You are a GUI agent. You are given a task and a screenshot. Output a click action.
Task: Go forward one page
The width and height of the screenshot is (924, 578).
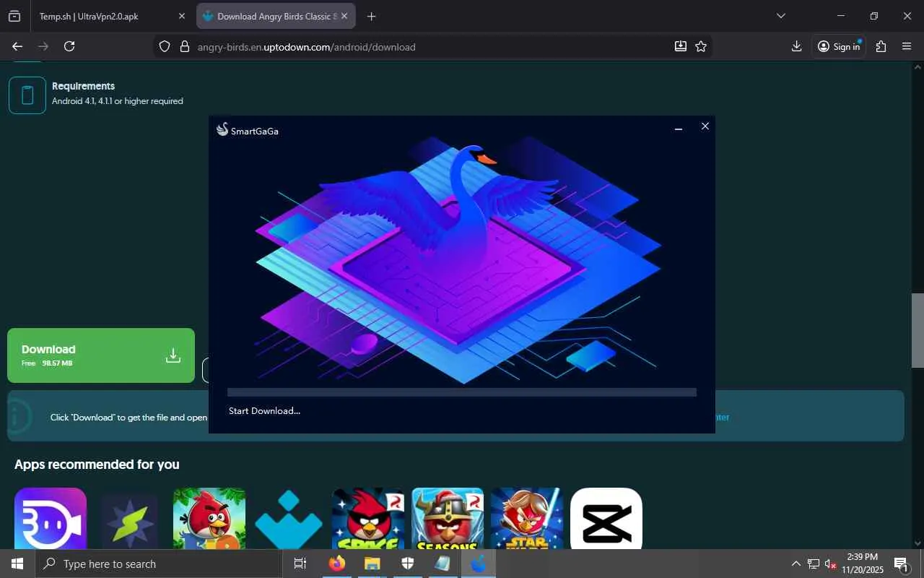[x=43, y=46]
